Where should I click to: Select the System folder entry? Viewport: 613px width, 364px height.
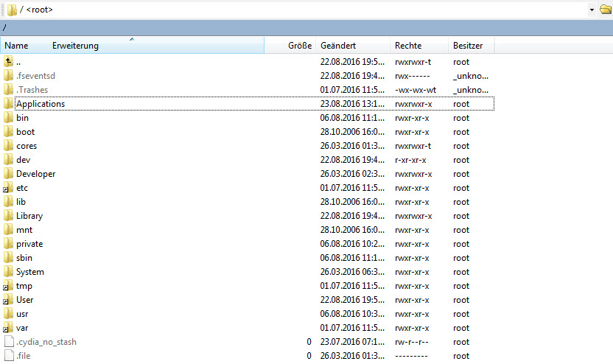(30, 272)
